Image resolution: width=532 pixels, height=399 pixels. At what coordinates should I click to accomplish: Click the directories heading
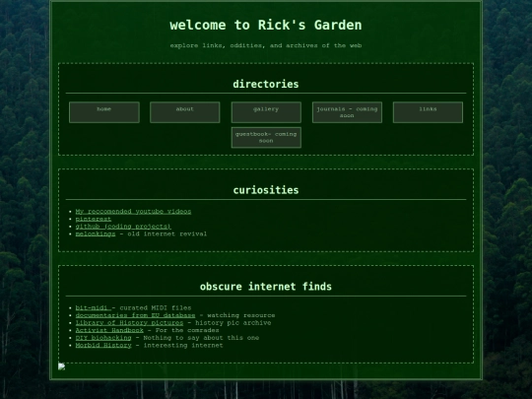[x=266, y=84]
